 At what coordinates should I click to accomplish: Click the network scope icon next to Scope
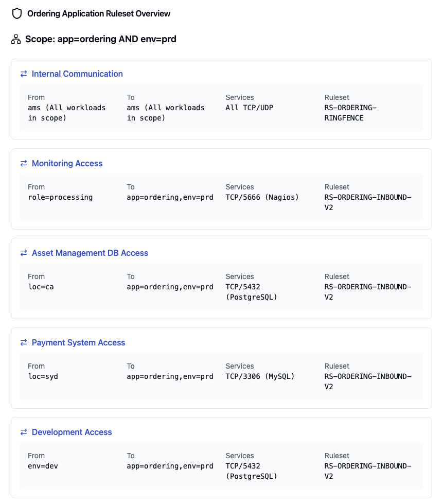(16, 39)
